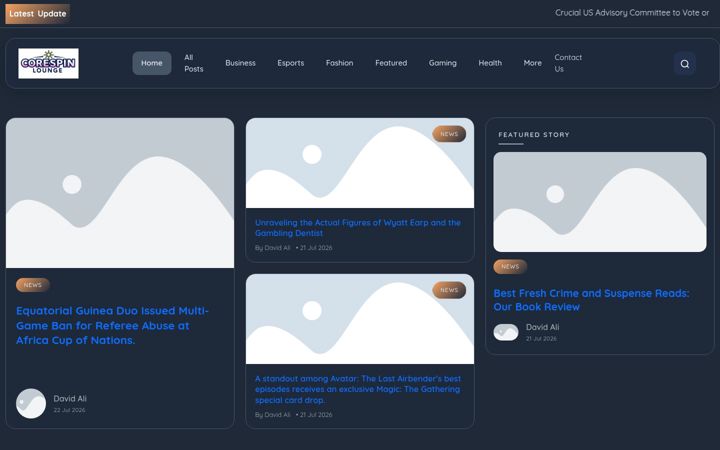This screenshot has width=720, height=450.
Task: Click David Ali author name in Featured Story
Action: (x=542, y=327)
